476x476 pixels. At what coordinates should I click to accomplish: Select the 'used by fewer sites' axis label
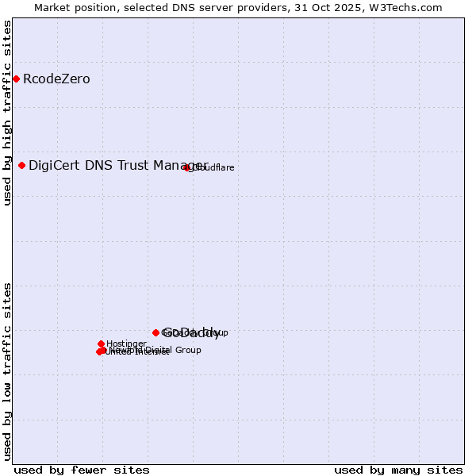tap(82, 470)
